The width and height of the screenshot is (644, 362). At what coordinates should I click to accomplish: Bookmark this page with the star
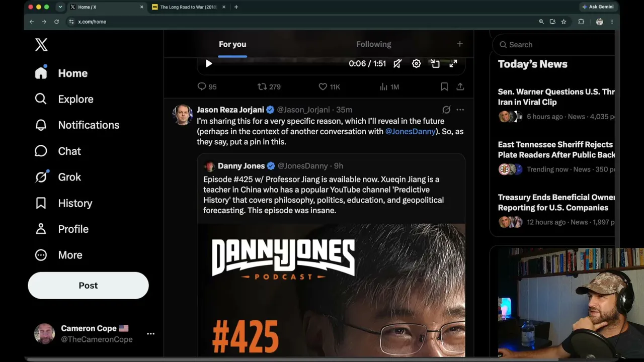pyautogui.click(x=563, y=22)
